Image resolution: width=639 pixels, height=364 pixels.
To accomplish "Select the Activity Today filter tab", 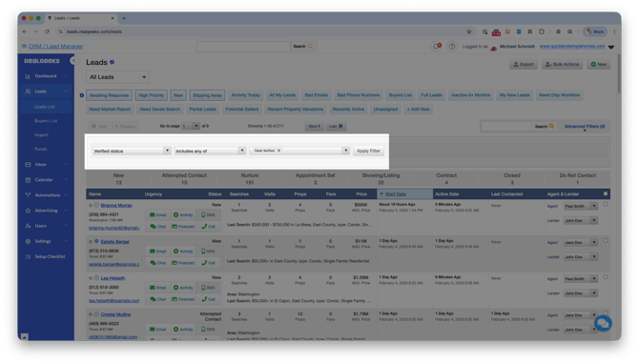I will [246, 95].
